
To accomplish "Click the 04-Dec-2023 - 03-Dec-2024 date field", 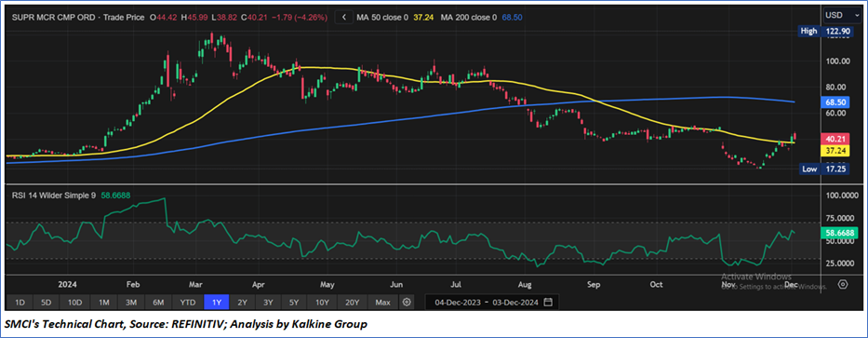I will [492, 303].
